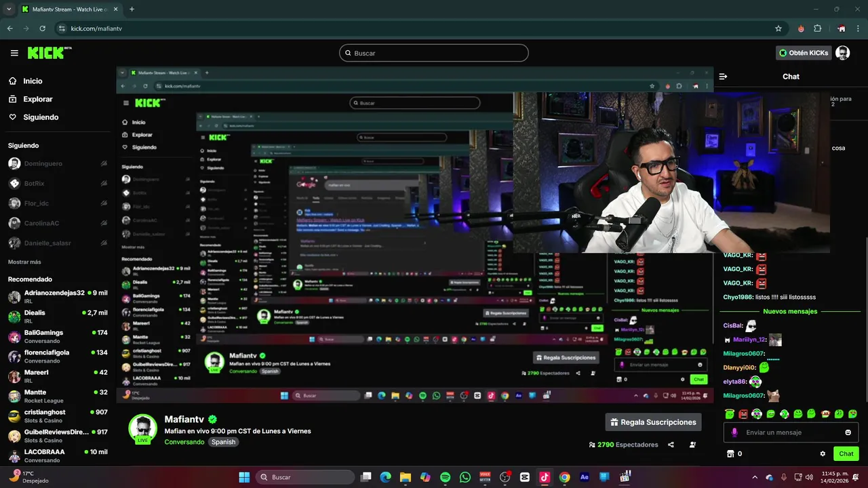Jump to Nuevos mensajes in chat
This screenshot has width=868, height=488.
(x=790, y=311)
